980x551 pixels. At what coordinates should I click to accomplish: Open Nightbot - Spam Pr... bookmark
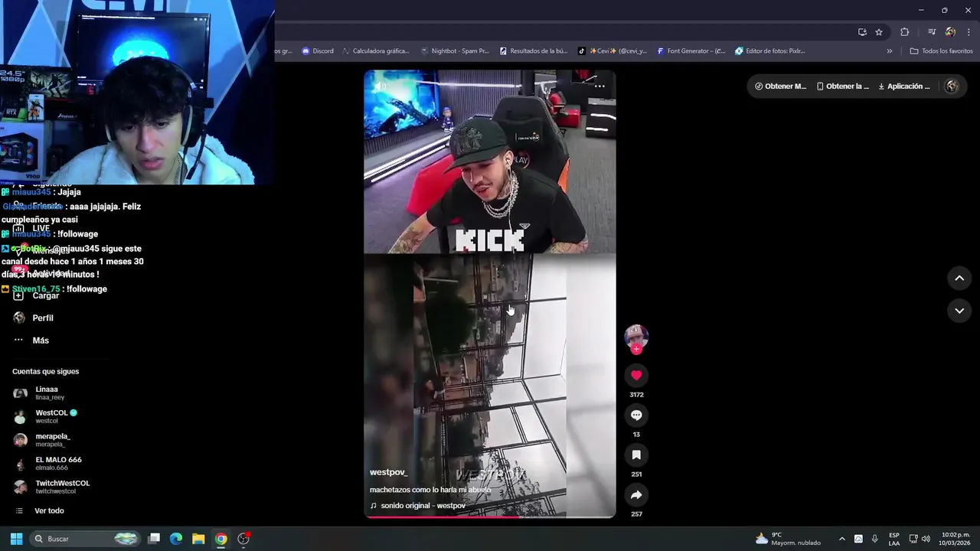tap(455, 51)
